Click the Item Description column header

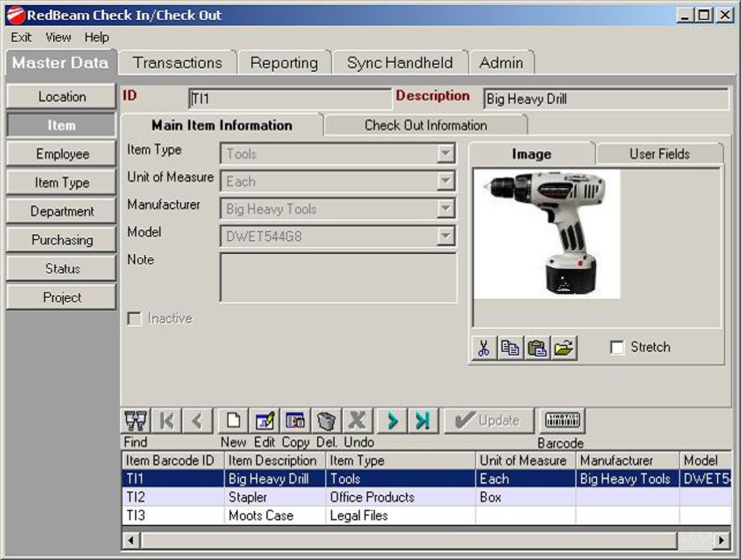click(275, 461)
